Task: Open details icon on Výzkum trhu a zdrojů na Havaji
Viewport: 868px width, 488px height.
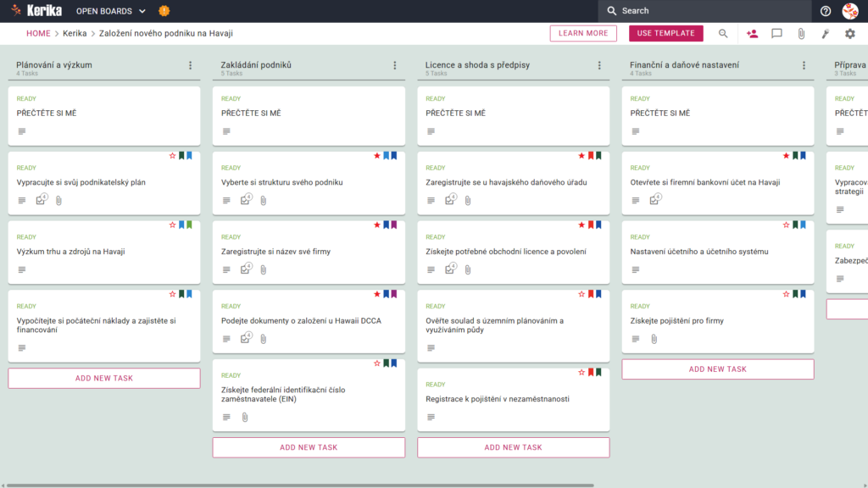Action: tap(21, 269)
